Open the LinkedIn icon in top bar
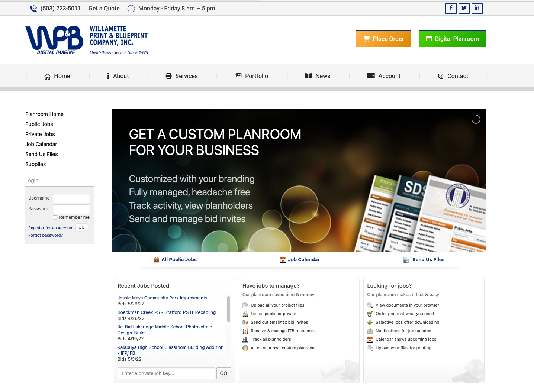 coord(477,8)
